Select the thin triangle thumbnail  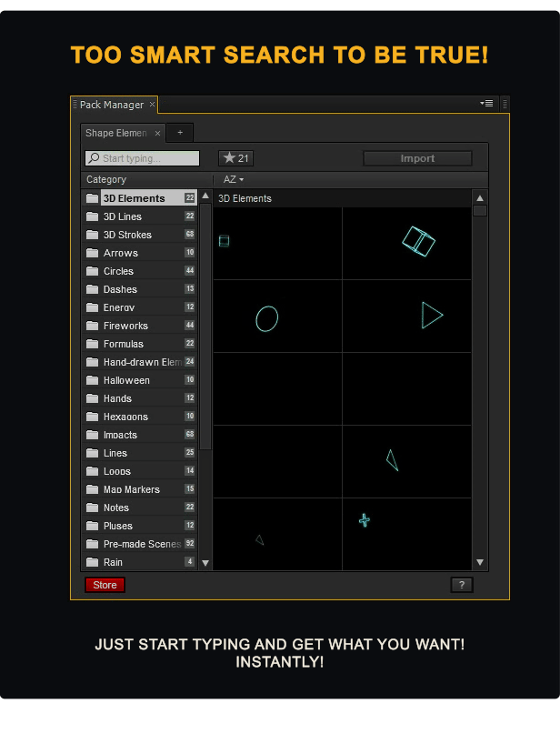[407, 461]
